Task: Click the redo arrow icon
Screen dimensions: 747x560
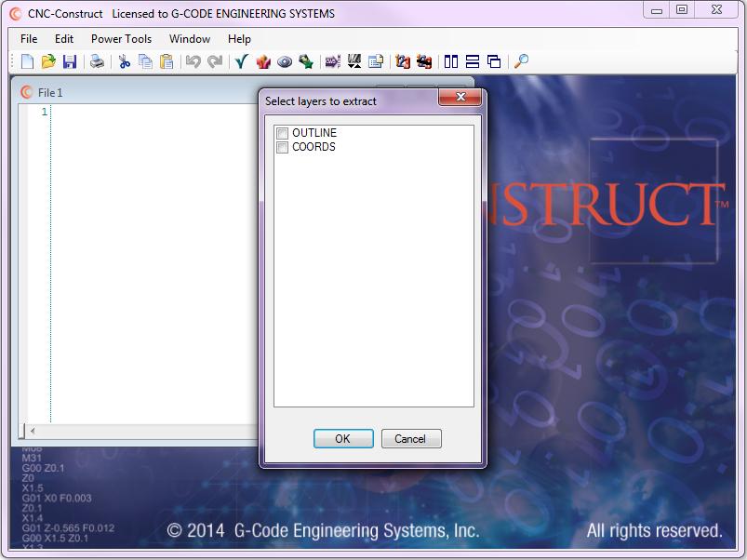Action: (x=215, y=61)
